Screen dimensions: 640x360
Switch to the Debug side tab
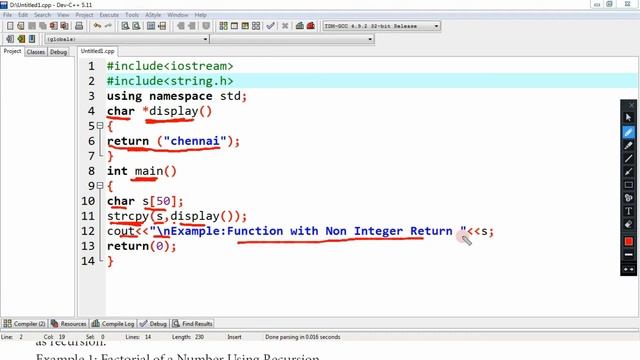[x=58, y=52]
